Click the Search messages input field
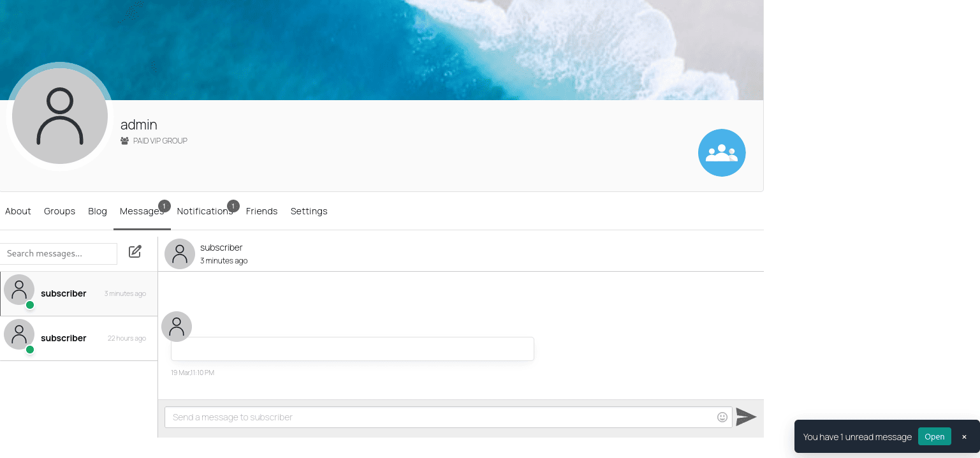The image size is (980, 458). (59, 253)
